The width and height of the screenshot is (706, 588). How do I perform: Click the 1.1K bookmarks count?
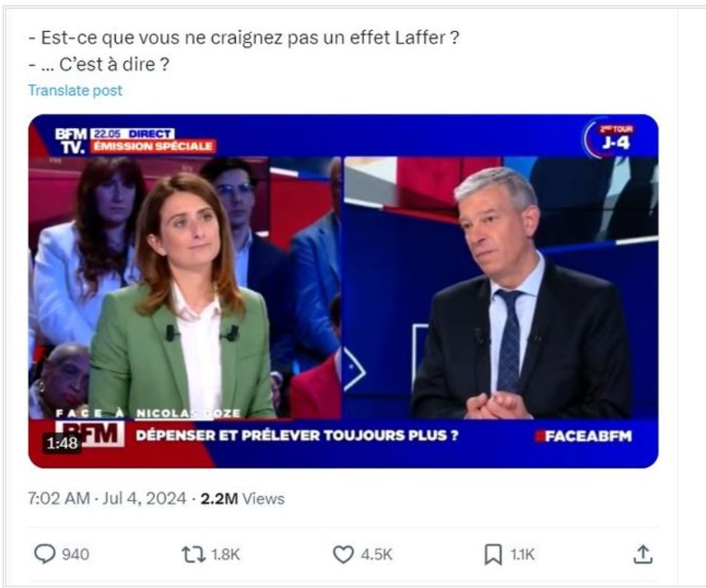tap(522, 554)
